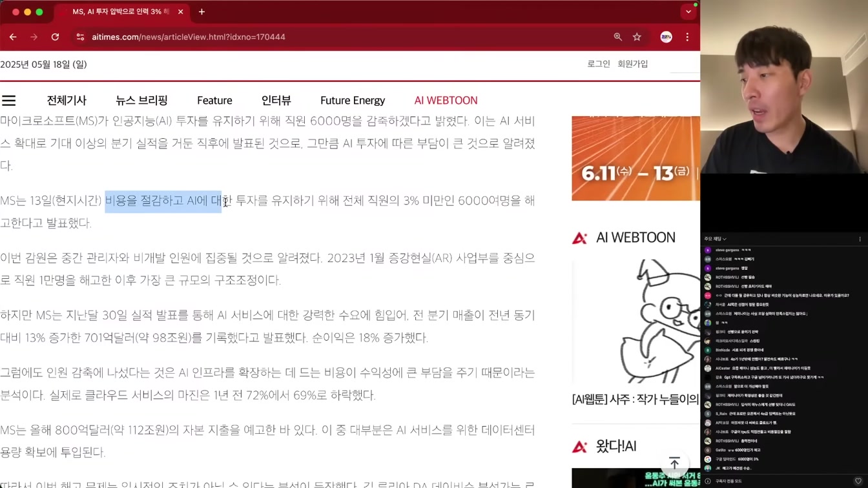This screenshot has height=488, width=868.
Task: Click the address bar URL field
Action: (x=349, y=37)
